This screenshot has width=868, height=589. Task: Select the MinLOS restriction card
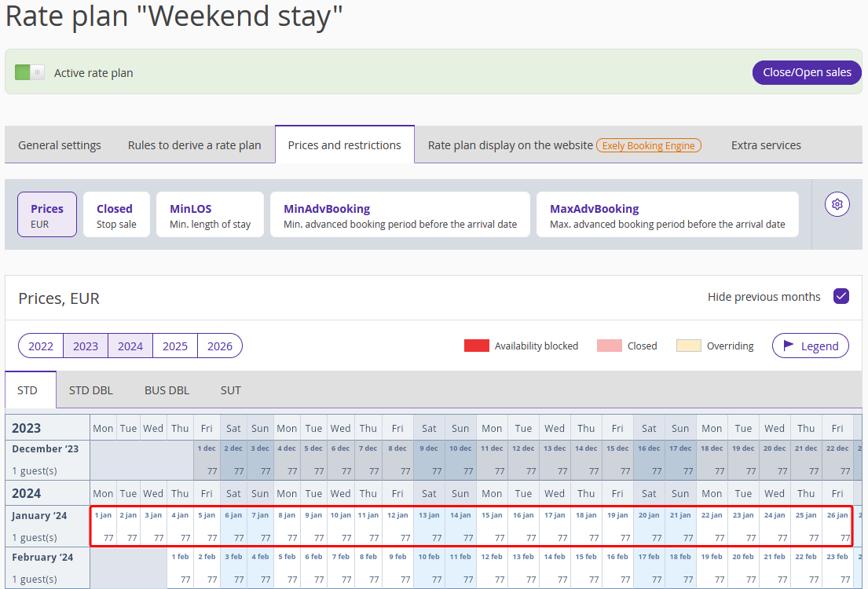(x=210, y=214)
